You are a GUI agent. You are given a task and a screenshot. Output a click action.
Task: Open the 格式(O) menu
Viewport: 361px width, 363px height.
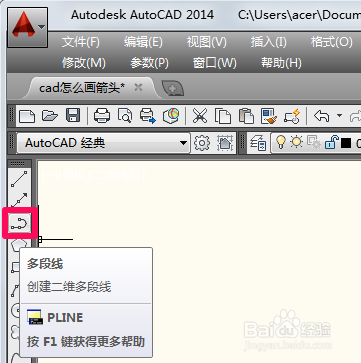click(331, 42)
